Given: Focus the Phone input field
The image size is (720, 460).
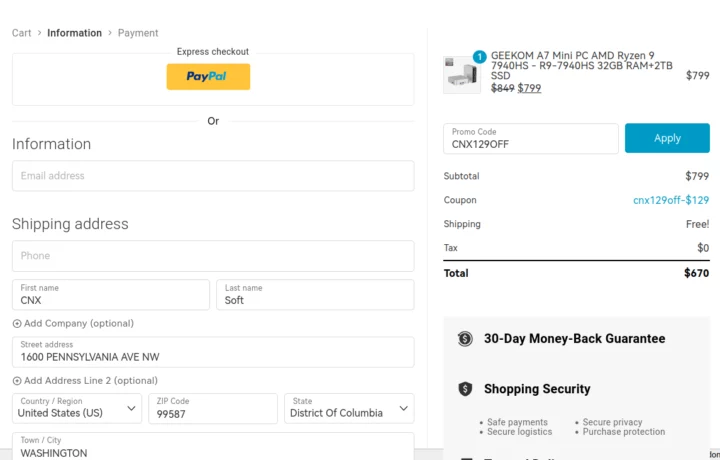Looking at the screenshot, I should 213,256.
